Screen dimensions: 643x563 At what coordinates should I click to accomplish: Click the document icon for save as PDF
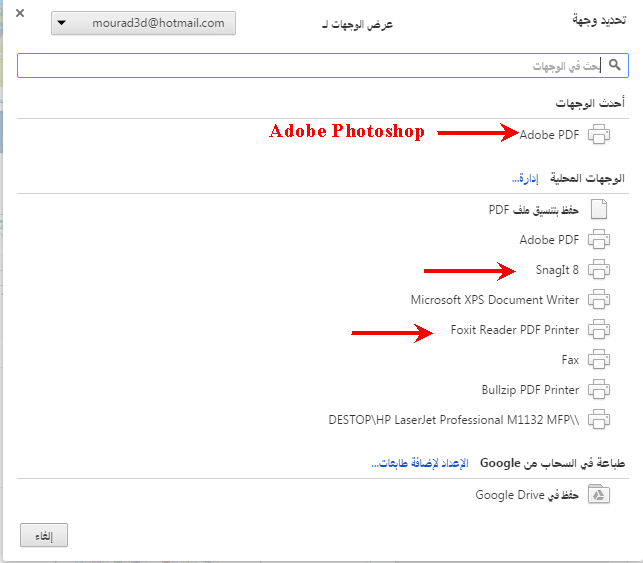coord(599,209)
